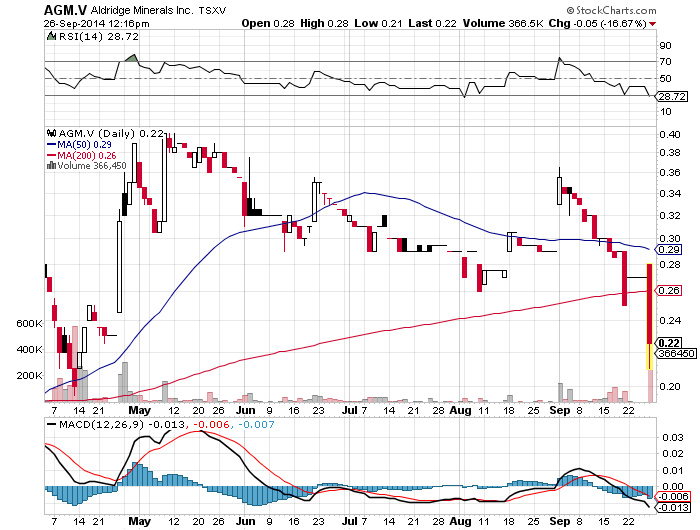The image size is (700, 530).
Task: Click the red -0.006 MACD signal value in legend
Action: [212, 424]
